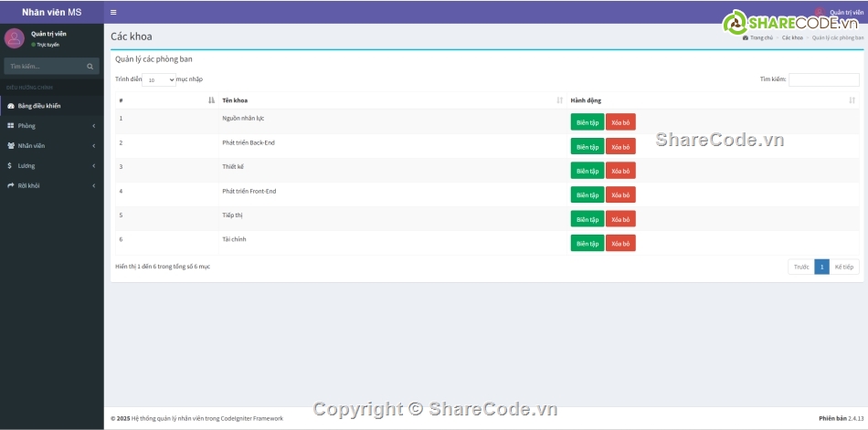Click Biên tập for Nguồn nhân lực

(587, 122)
